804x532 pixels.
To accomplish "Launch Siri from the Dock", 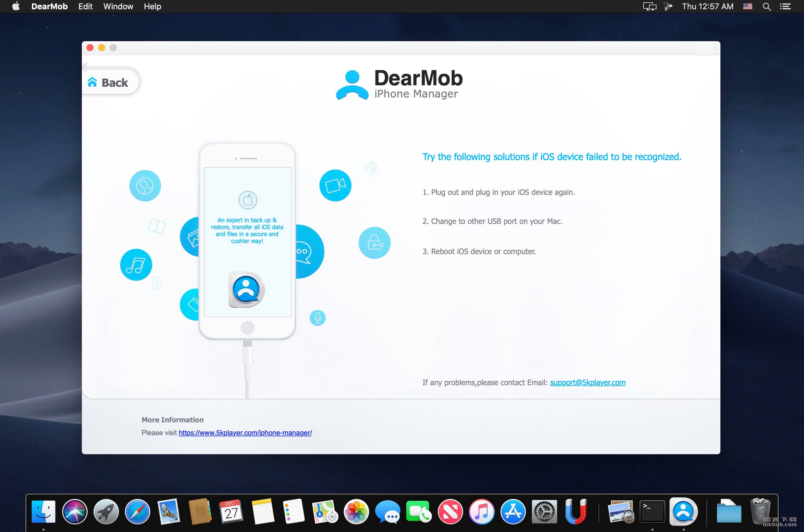I will [x=75, y=511].
